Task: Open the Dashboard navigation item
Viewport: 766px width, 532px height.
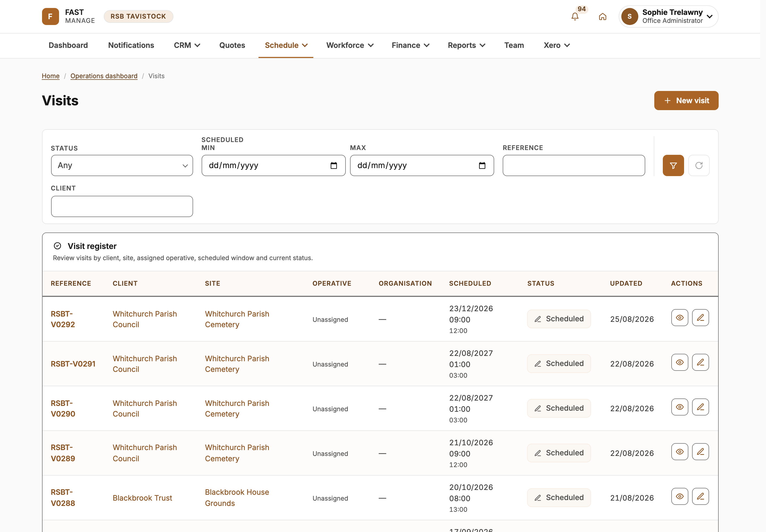Action: click(68, 45)
